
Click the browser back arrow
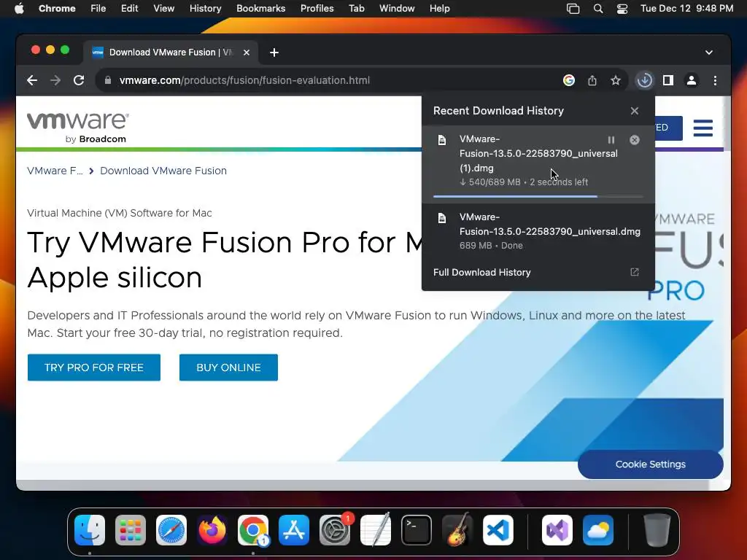[32, 80]
